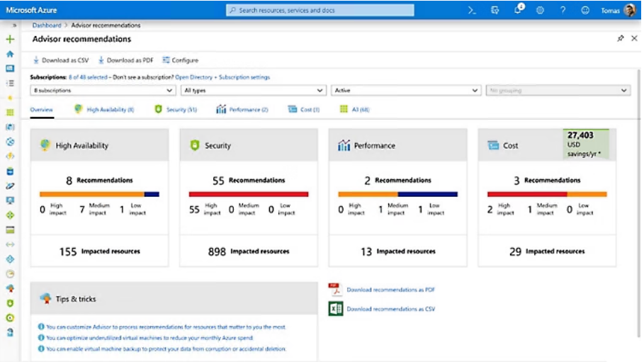Select the Performance (2) tab
Image resolution: width=644 pixels, height=362 pixels.
pyautogui.click(x=242, y=110)
